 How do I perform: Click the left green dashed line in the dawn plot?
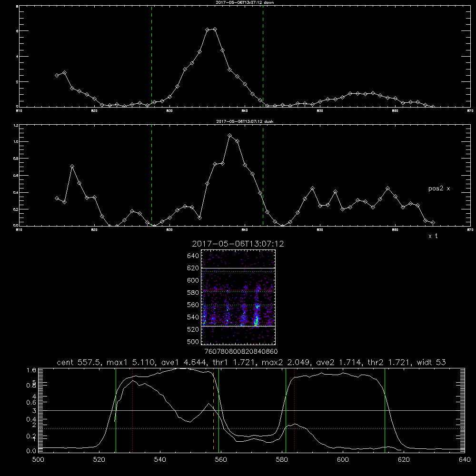[x=151, y=56]
